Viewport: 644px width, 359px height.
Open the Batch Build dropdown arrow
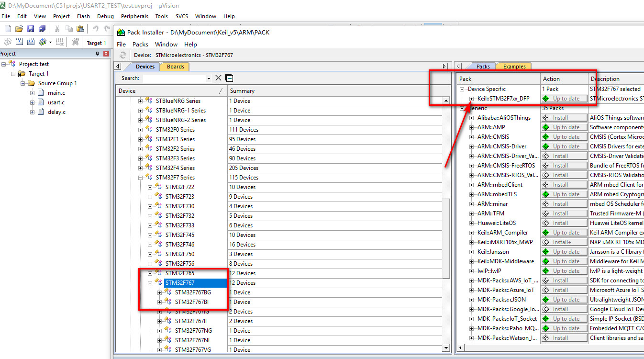coord(50,42)
